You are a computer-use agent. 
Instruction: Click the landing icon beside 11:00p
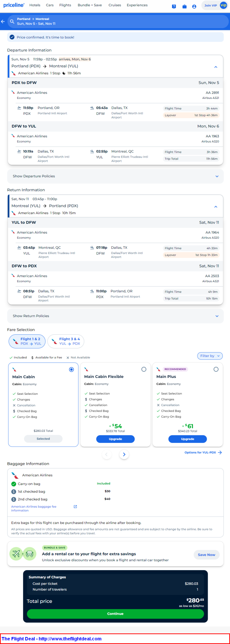(92, 291)
